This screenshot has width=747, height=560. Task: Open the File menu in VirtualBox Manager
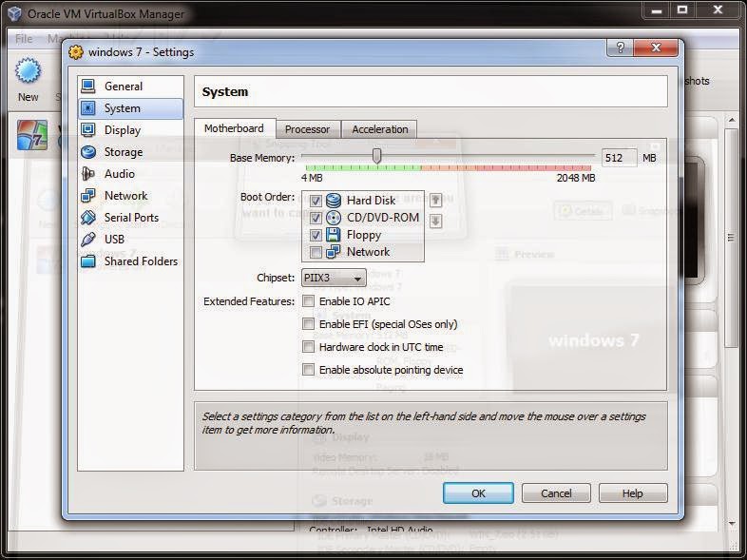coord(24,39)
